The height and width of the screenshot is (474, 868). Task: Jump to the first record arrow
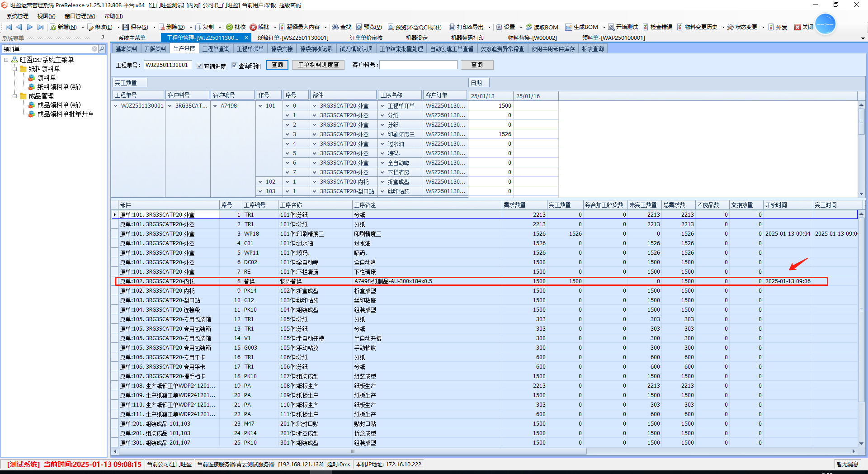click(x=9, y=27)
